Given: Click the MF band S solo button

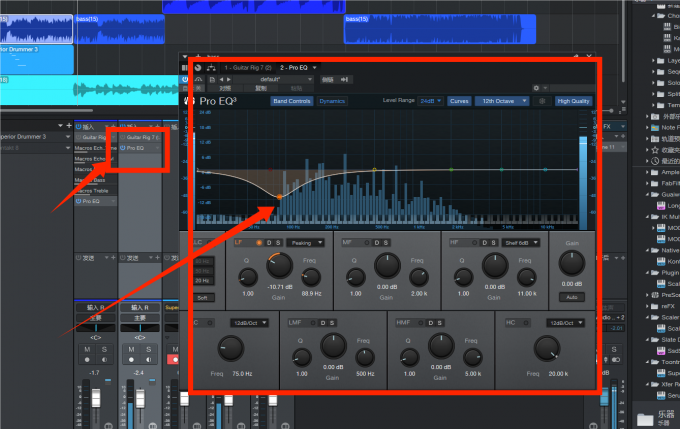Looking at the screenshot, I should point(386,242).
